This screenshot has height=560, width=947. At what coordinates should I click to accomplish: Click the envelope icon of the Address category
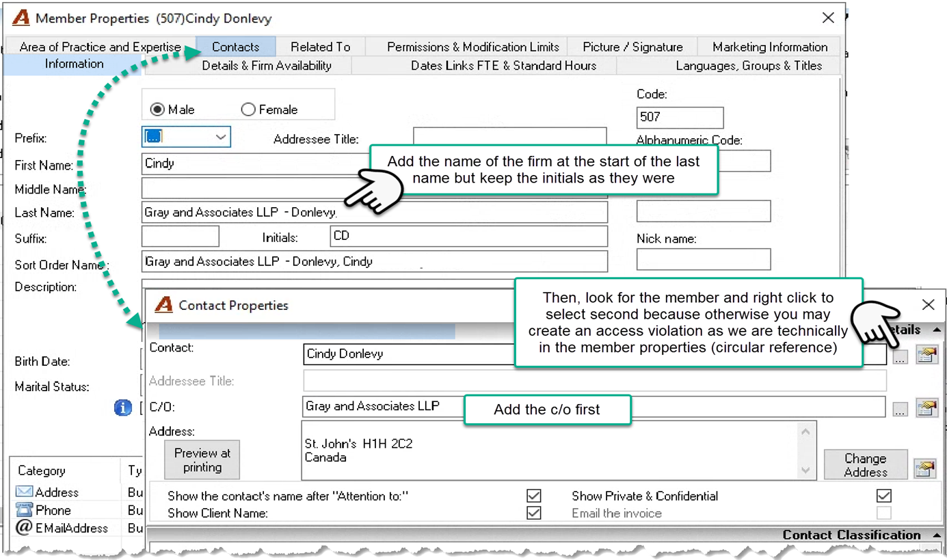point(24,492)
